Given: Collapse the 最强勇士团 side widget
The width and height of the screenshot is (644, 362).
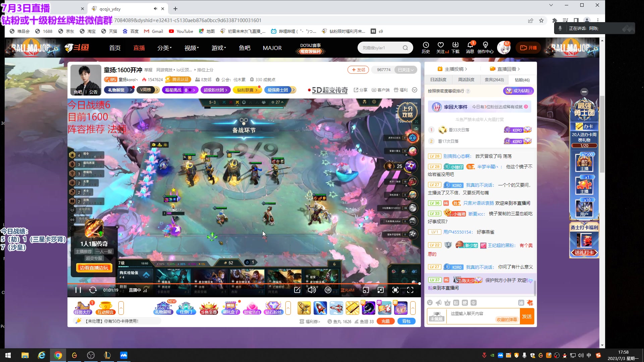Looking at the screenshot, I should [584, 92].
